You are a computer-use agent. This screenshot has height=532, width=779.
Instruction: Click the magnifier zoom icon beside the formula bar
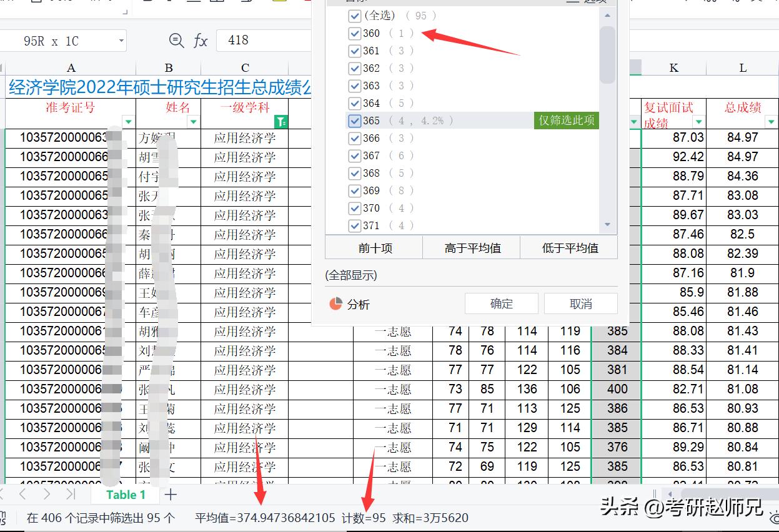click(x=176, y=40)
